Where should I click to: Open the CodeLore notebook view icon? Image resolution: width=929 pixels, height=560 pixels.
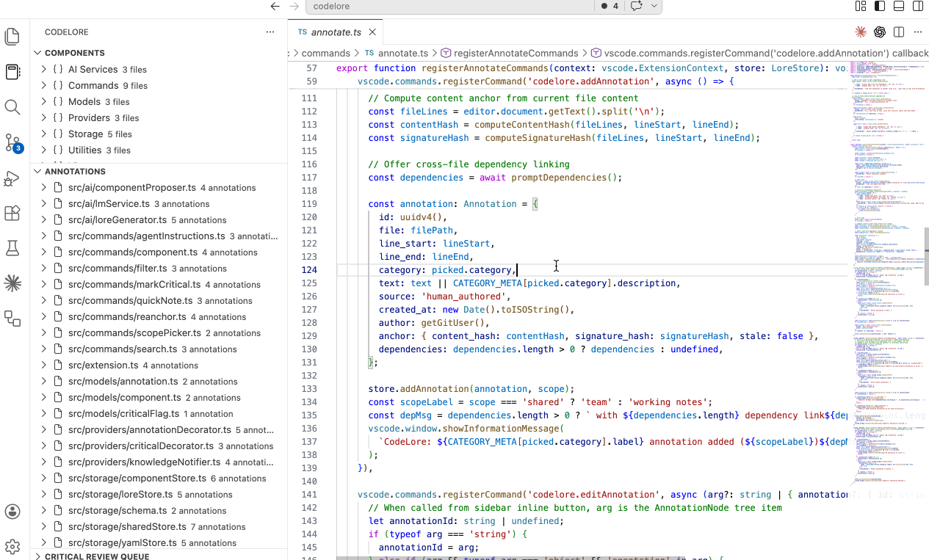12,72
